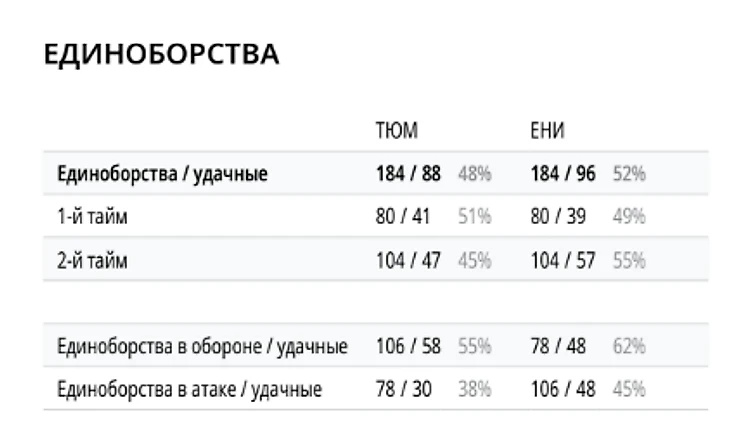The height and width of the screenshot is (436, 730).
Task: Click the 1-й тайм row label
Action: pyautogui.click(x=93, y=217)
